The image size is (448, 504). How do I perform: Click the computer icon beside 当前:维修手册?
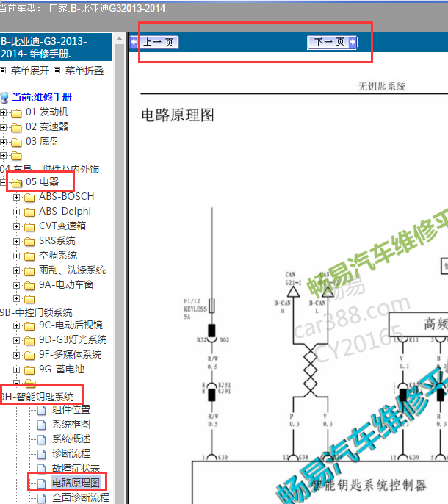point(4,98)
